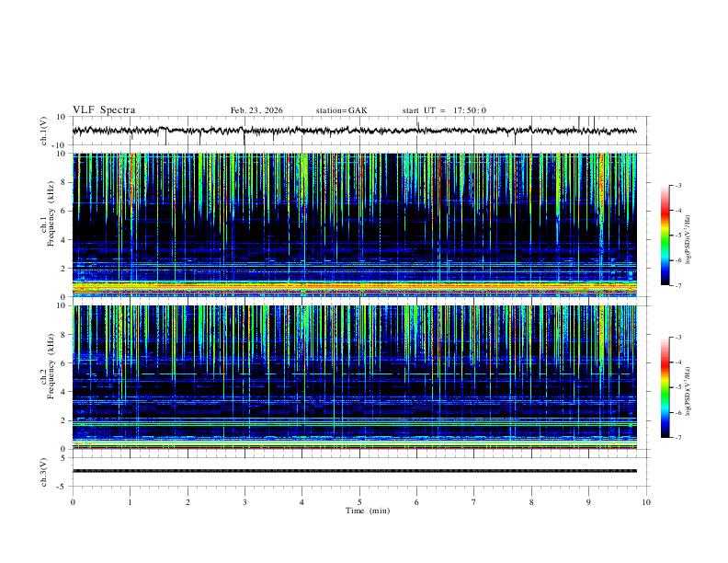Click the "-5" tick on the ch.3(V) axis

pos(62,487)
